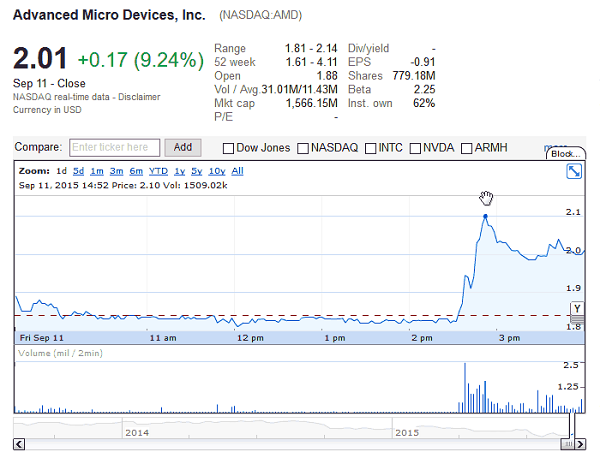Image resolution: width=600 pixels, height=452 pixels.
Task: Show All time zoom range
Action: click(237, 171)
